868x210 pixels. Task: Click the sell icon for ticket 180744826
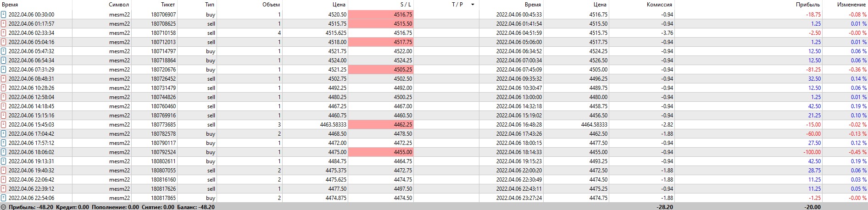pyautogui.click(x=4, y=97)
